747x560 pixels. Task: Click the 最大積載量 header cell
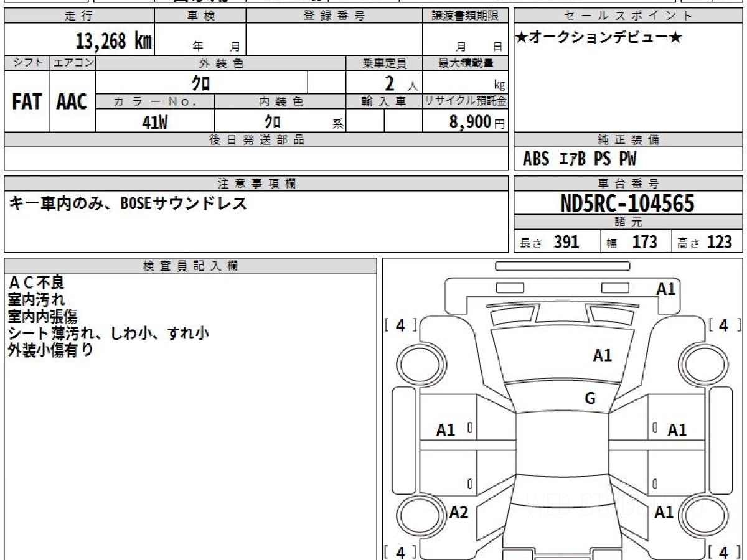pos(465,63)
